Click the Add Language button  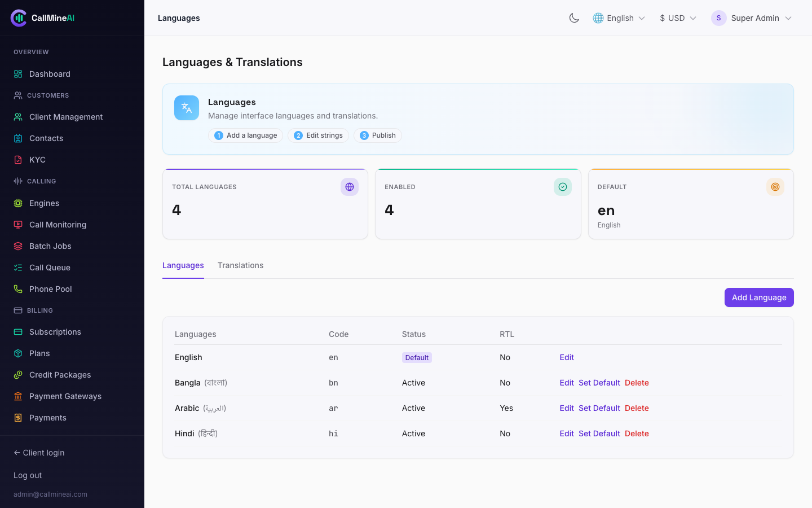(x=759, y=297)
